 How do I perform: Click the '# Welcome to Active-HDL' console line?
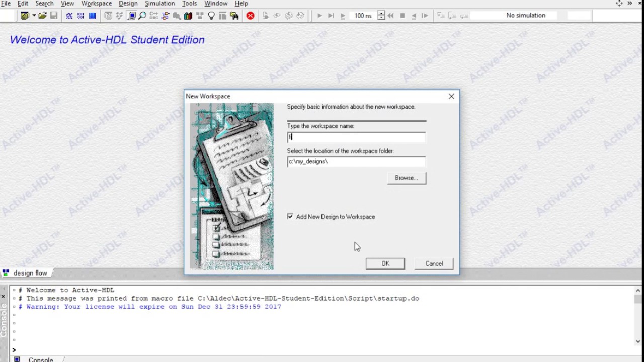(66, 290)
